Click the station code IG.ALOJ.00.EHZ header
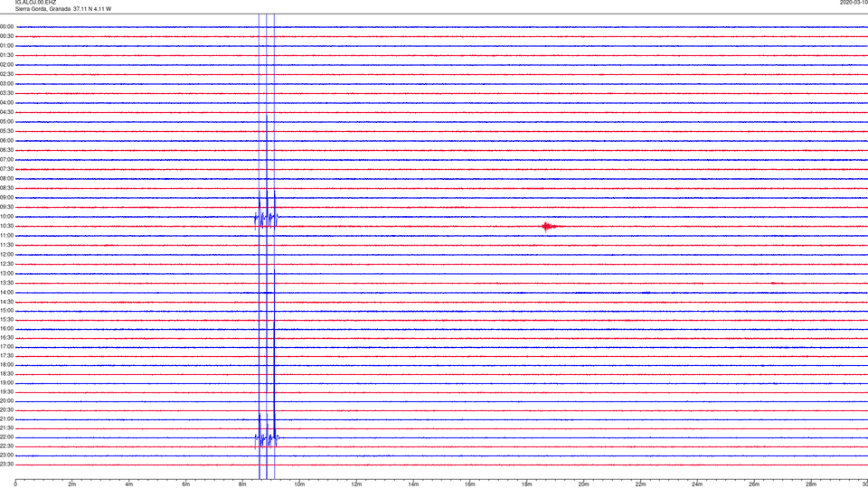This screenshot has height=488, width=868. pyautogui.click(x=35, y=2)
